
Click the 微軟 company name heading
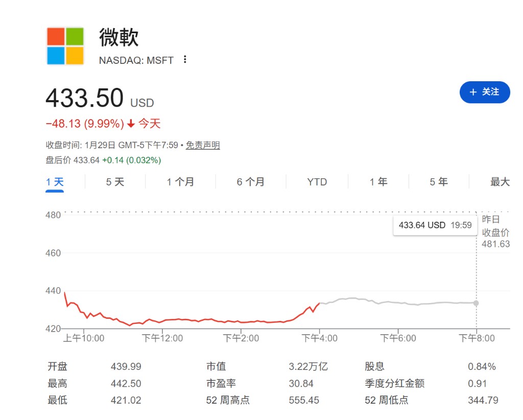[118, 37]
